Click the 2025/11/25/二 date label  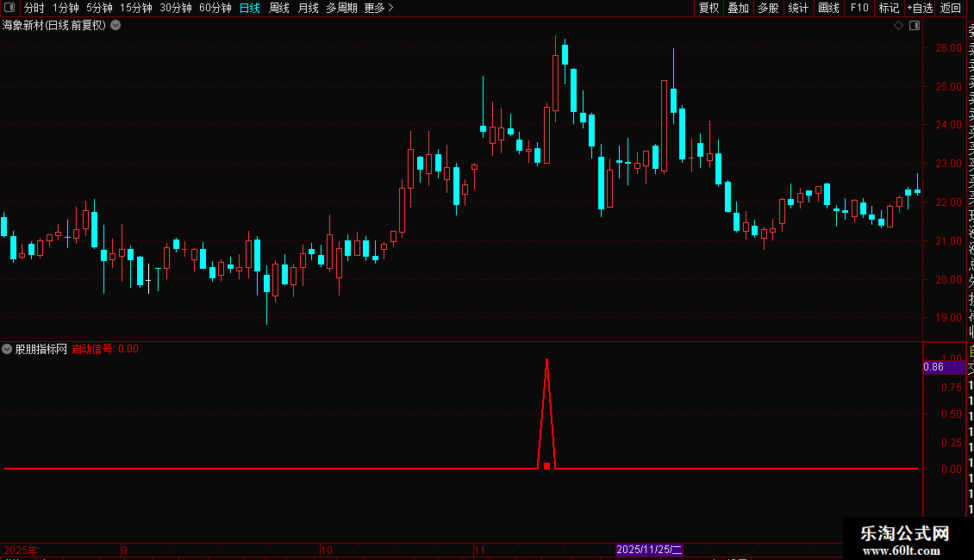[x=649, y=550]
